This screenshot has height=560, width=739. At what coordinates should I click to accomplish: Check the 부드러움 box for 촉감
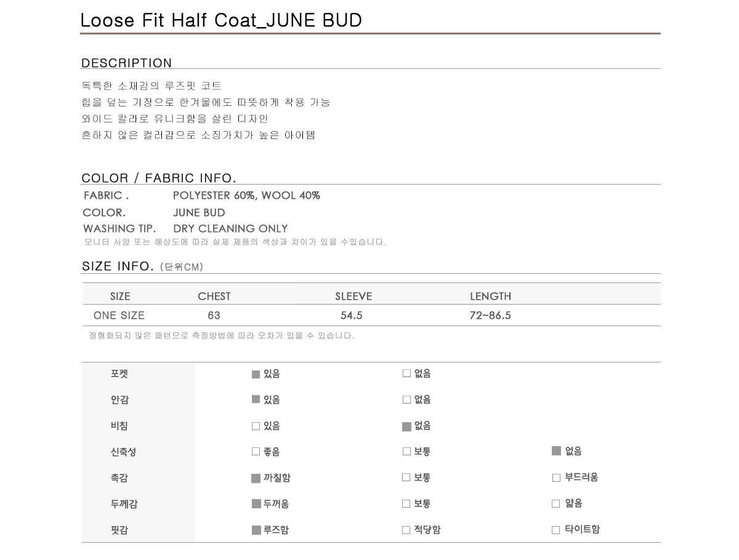[x=556, y=478]
